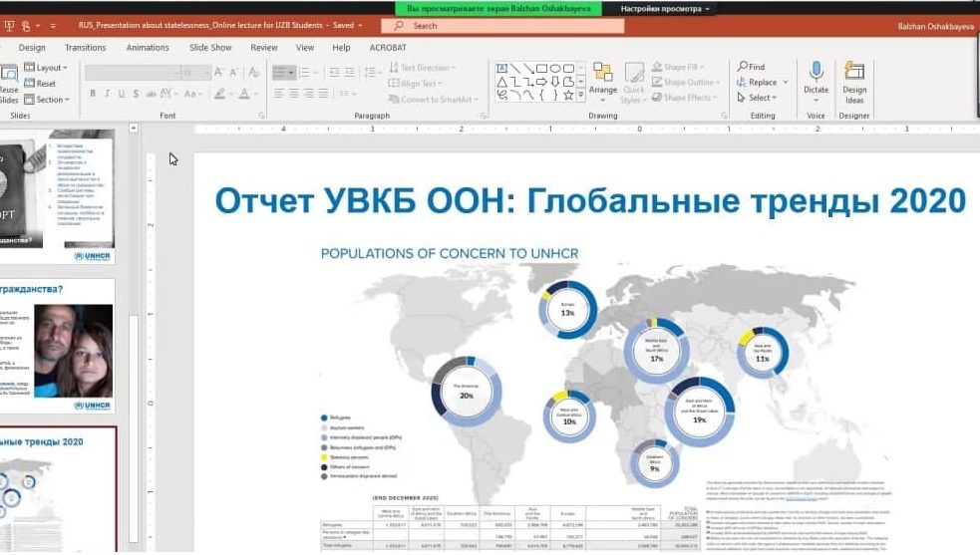The height and width of the screenshot is (555, 980).
Task: Click slide panel scroll up arrow
Action: (x=134, y=129)
